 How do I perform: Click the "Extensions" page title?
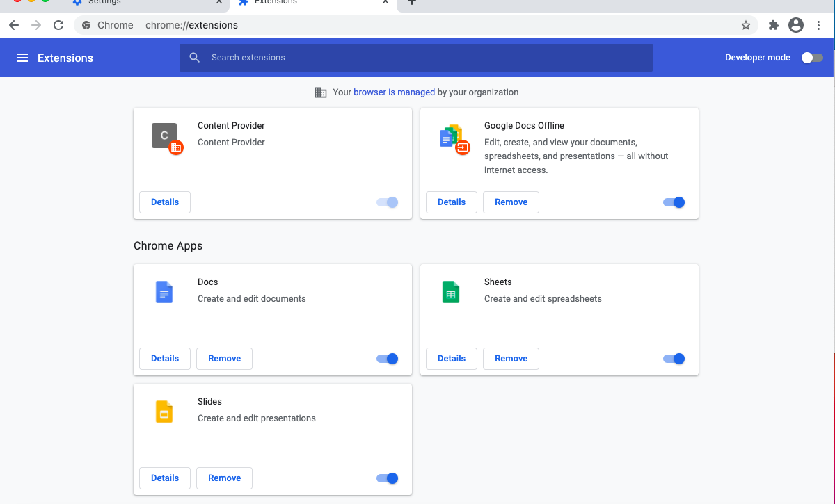tap(65, 58)
